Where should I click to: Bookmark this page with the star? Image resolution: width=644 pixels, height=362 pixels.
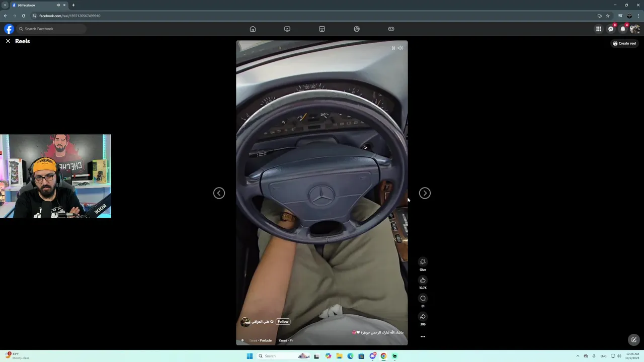click(608, 16)
